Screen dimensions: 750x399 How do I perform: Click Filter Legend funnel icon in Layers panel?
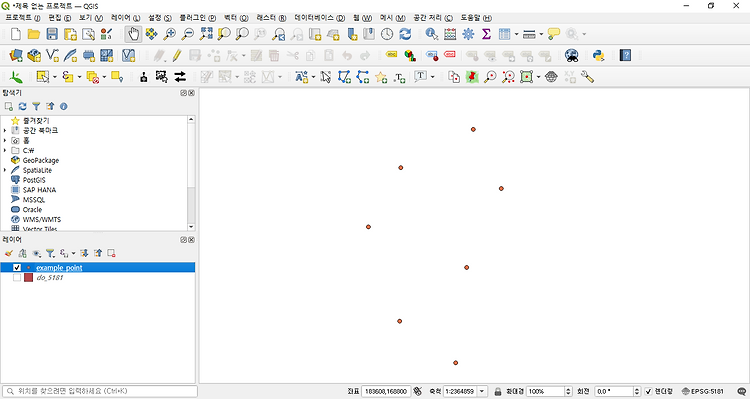[50, 254]
